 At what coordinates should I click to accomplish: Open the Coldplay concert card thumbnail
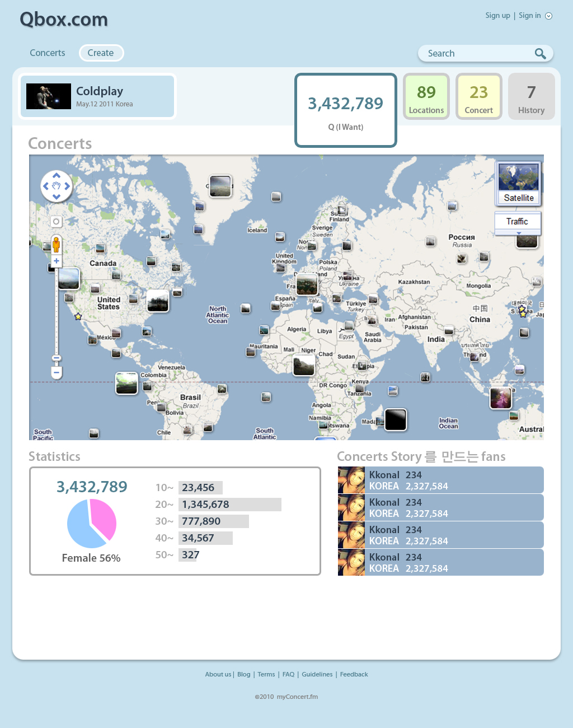point(49,96)
